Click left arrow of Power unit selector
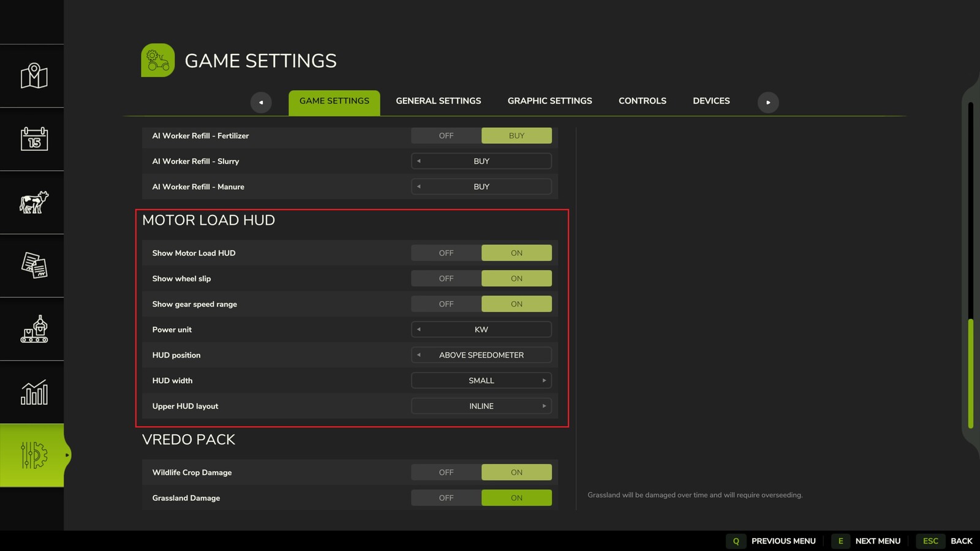 [419, 329]
